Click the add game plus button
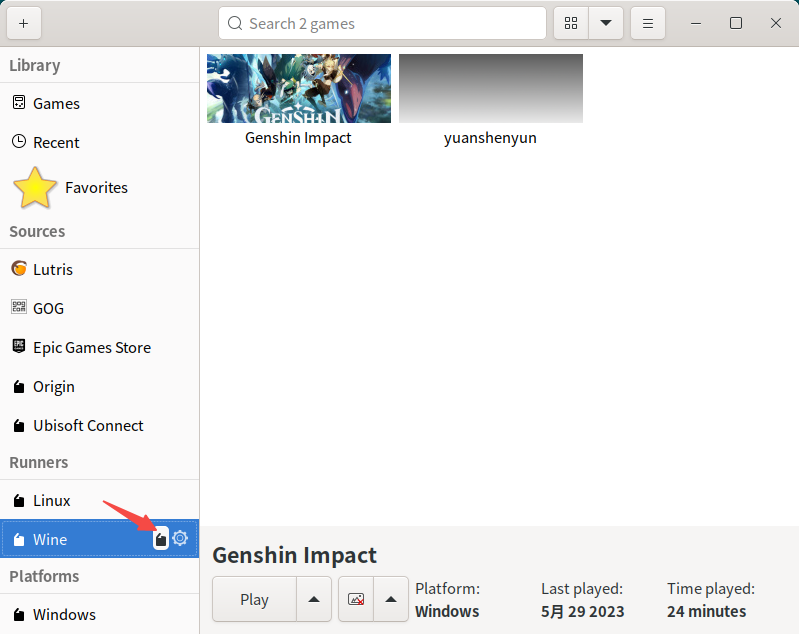 point(23,23)
